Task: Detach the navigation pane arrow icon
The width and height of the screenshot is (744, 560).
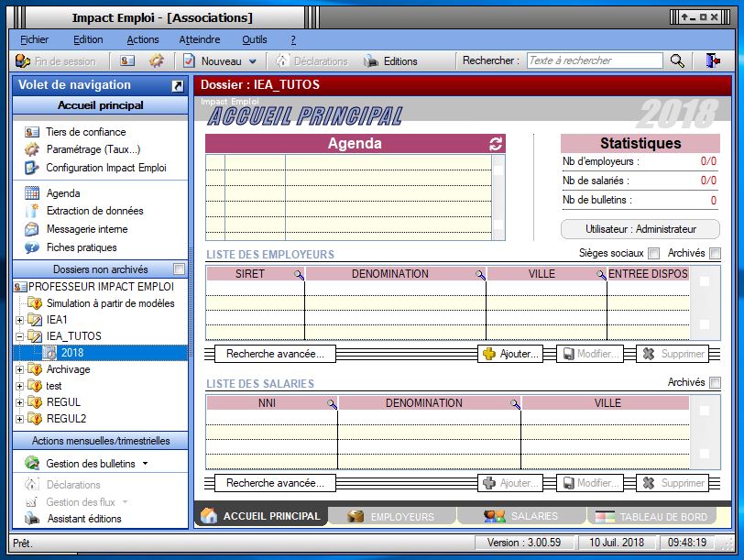Action: tap(178, 86)
